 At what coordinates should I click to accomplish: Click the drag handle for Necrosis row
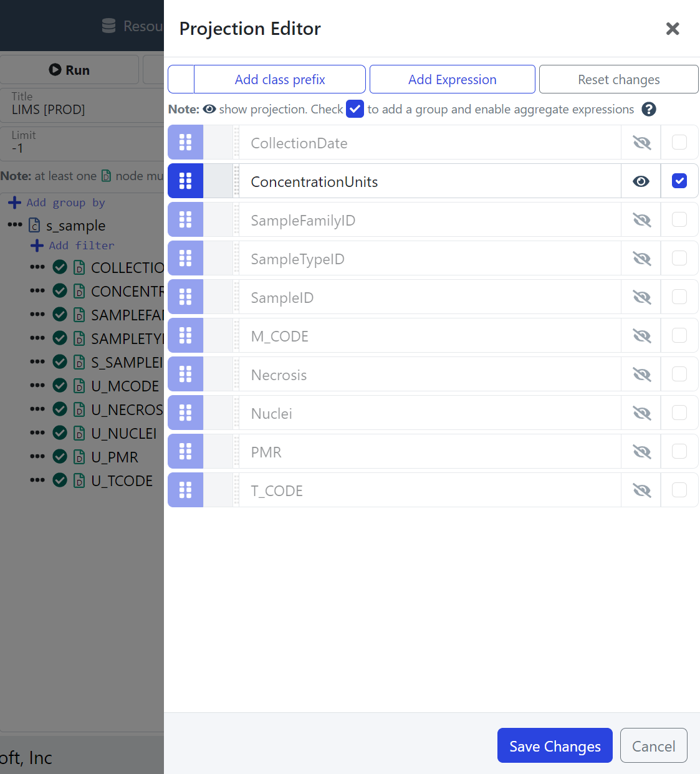(x=185, y=375)
